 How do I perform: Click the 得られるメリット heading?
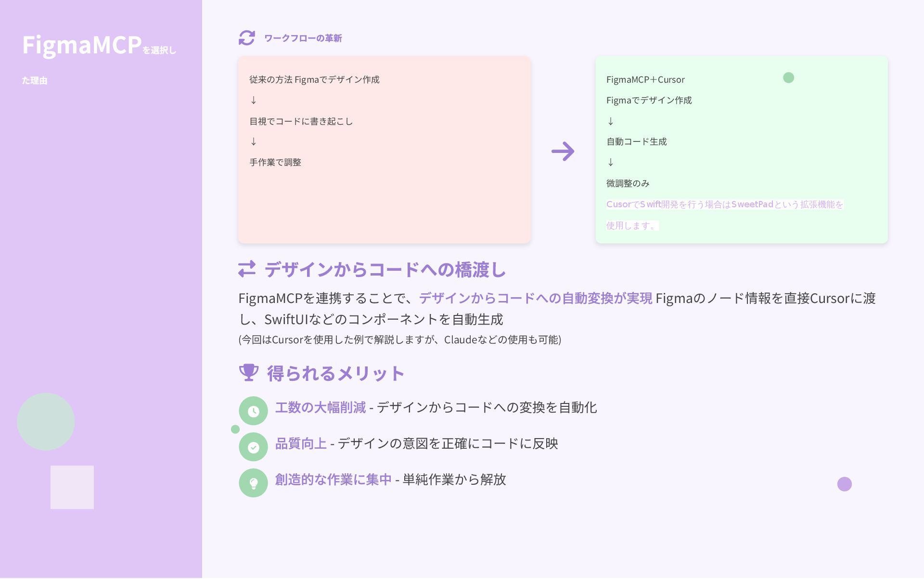(335, 374)
